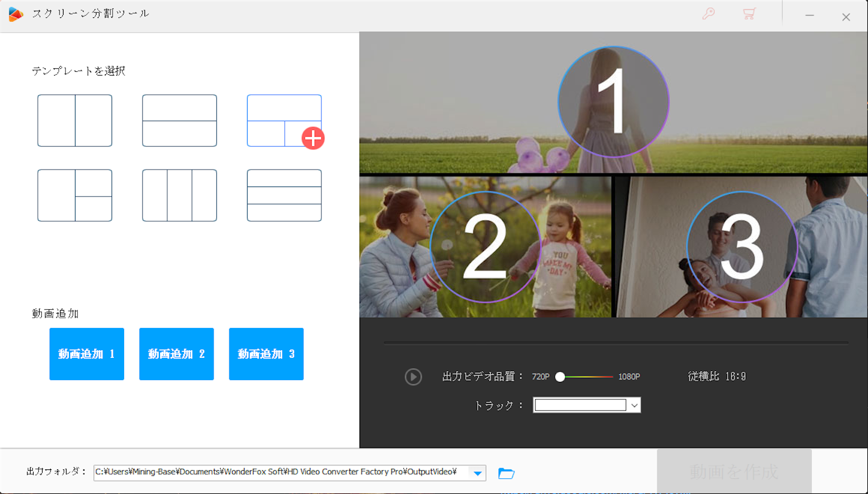Click the 動画追加 3 button

click(x=266, y=354)
